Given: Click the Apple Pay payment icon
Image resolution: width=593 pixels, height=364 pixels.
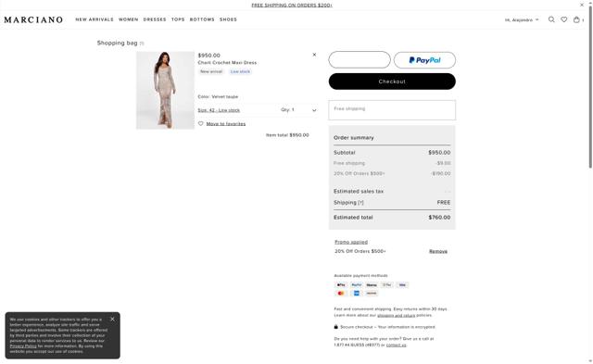Looking at the screenshot, I should (x=341, y=285).
